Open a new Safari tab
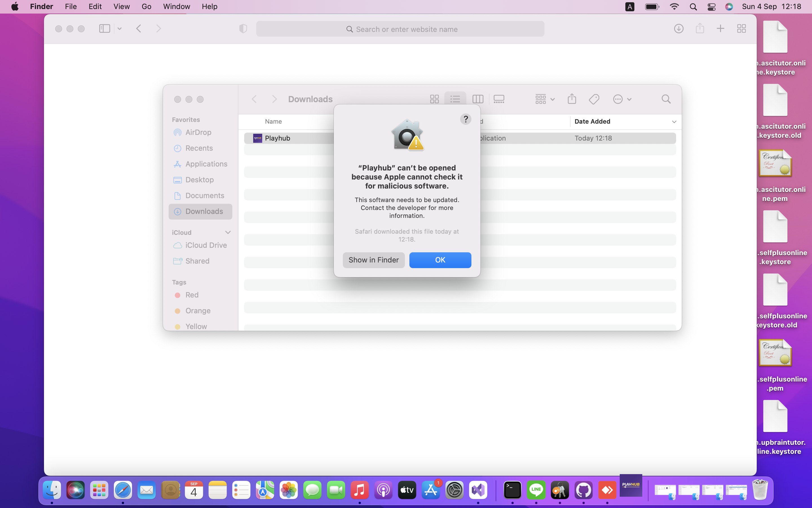This screenshot has height=508, width=812. (x=720, y=29)
